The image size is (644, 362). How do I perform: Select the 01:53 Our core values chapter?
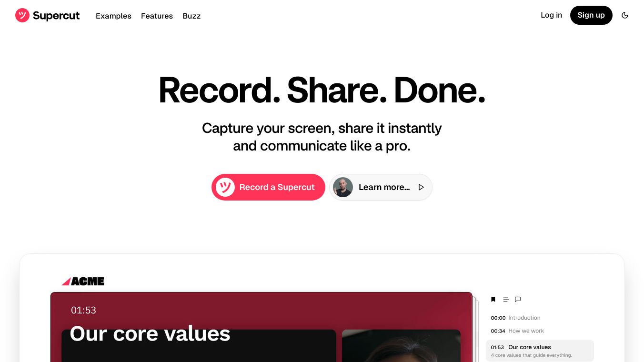click(540, 351)
